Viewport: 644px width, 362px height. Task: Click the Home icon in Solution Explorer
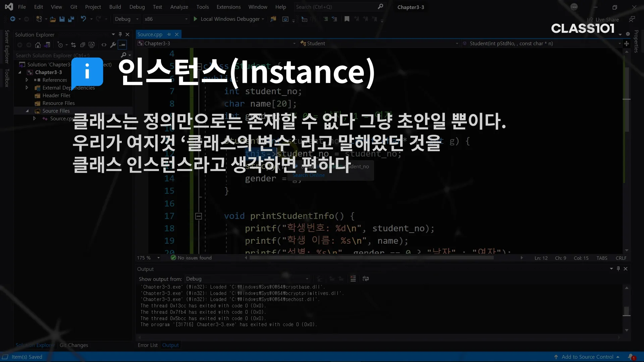38,45
